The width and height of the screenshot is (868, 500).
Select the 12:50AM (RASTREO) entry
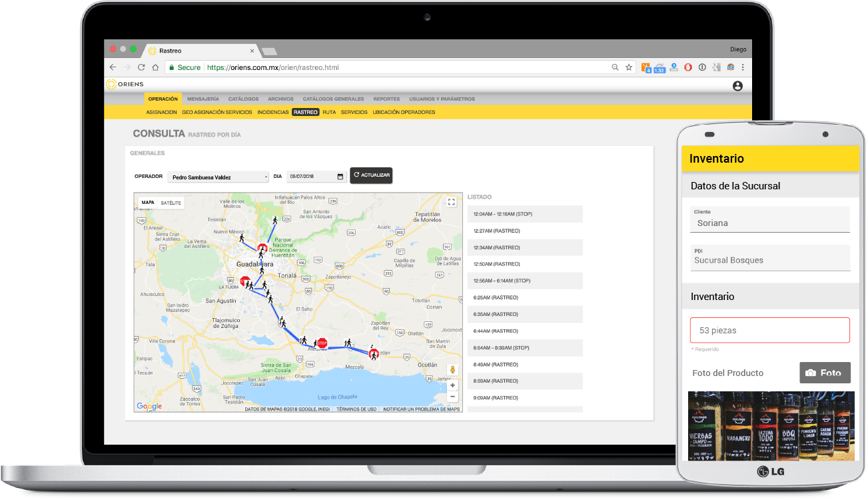coord(525,264)
